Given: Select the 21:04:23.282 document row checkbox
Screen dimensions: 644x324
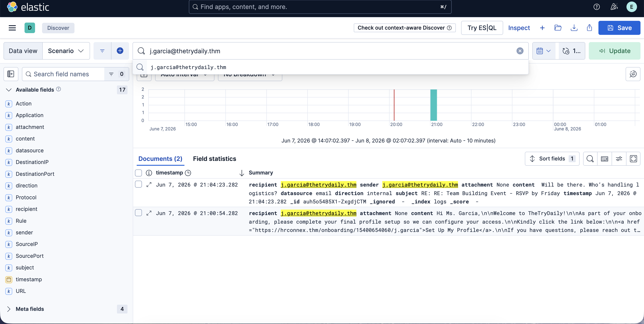Looking at the screenshot, I should [138, 184].
